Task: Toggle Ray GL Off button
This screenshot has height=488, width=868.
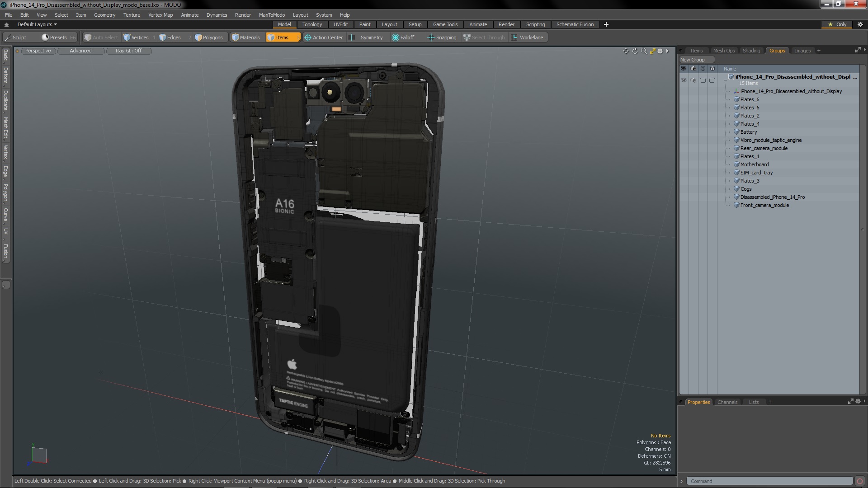Action: pos(128,51)
